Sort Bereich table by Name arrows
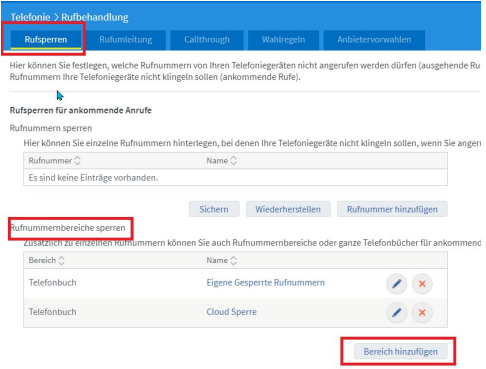The image size is (486, 369). (233, 260)
